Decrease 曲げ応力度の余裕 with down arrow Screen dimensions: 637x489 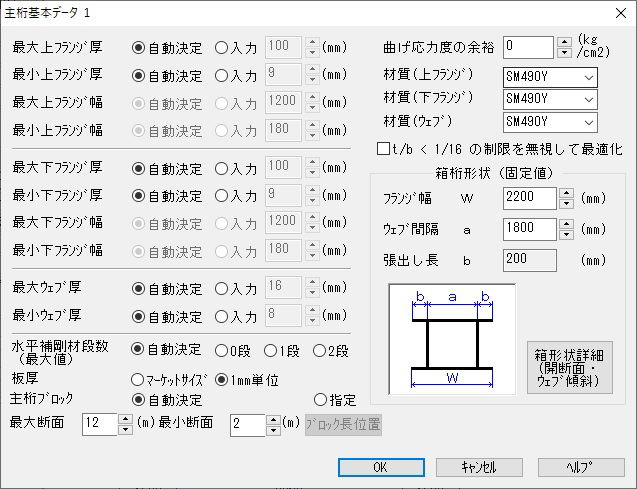click(564, 53)
